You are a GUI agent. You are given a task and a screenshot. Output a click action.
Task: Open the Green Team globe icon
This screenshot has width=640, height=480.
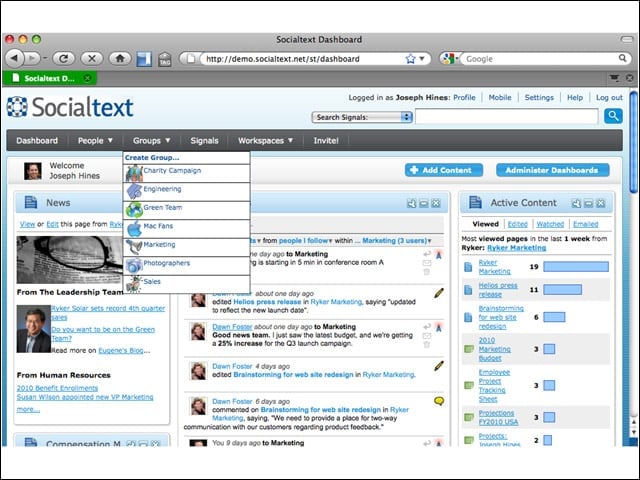point(134,210)
